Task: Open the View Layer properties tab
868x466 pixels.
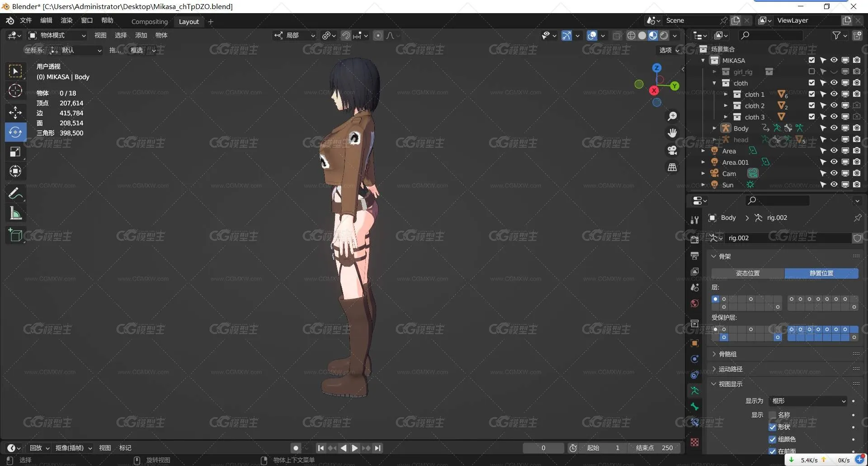Action: coord(695,271)
